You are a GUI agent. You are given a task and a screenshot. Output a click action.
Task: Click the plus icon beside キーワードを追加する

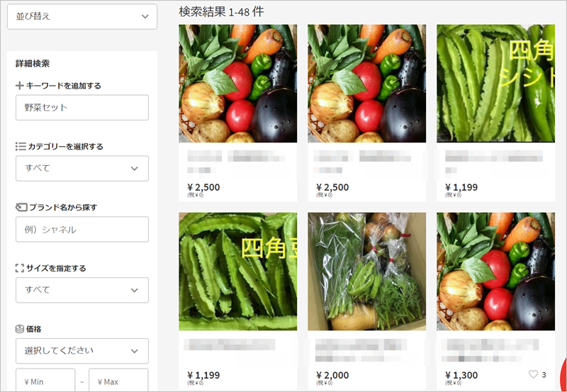point(20,86)
